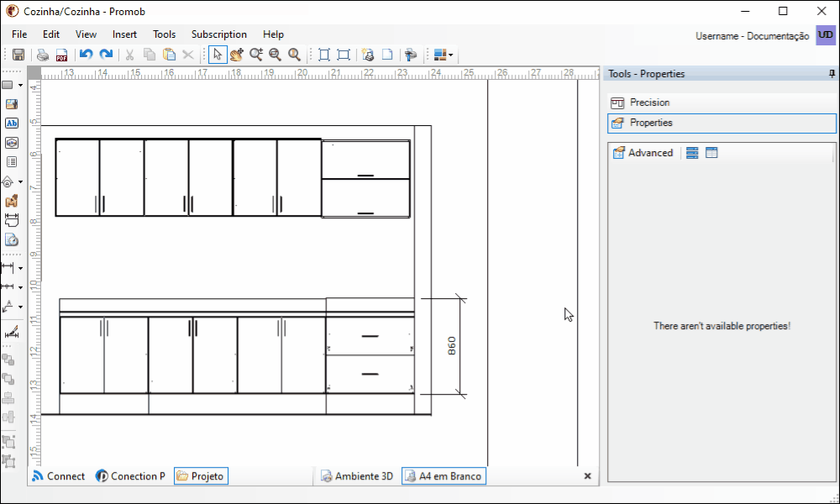Select the rectangle shape tool

click(x=8, y=85)
